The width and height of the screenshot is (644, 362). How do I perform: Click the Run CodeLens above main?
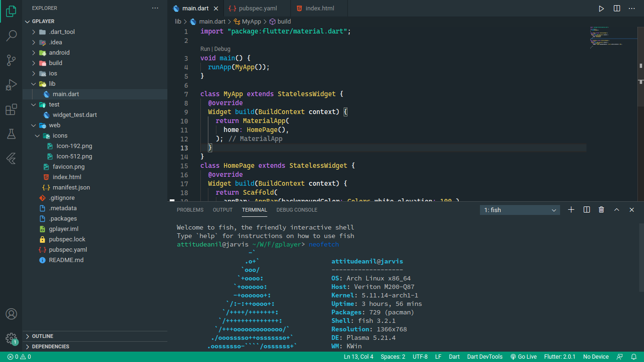point(205,49)
